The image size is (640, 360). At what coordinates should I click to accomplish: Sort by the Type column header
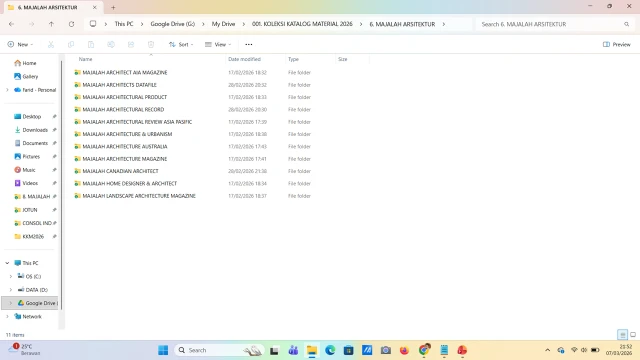coord(293,59)
